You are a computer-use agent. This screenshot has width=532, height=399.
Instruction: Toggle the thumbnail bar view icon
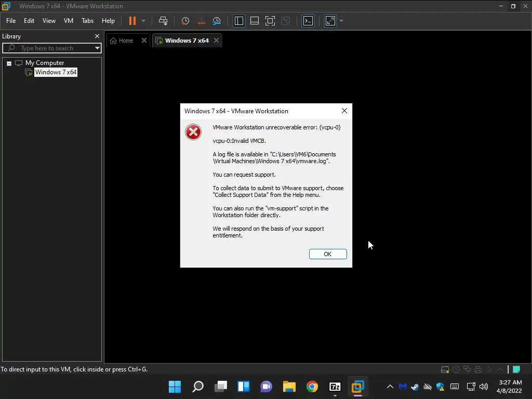(x=255, y=21)
